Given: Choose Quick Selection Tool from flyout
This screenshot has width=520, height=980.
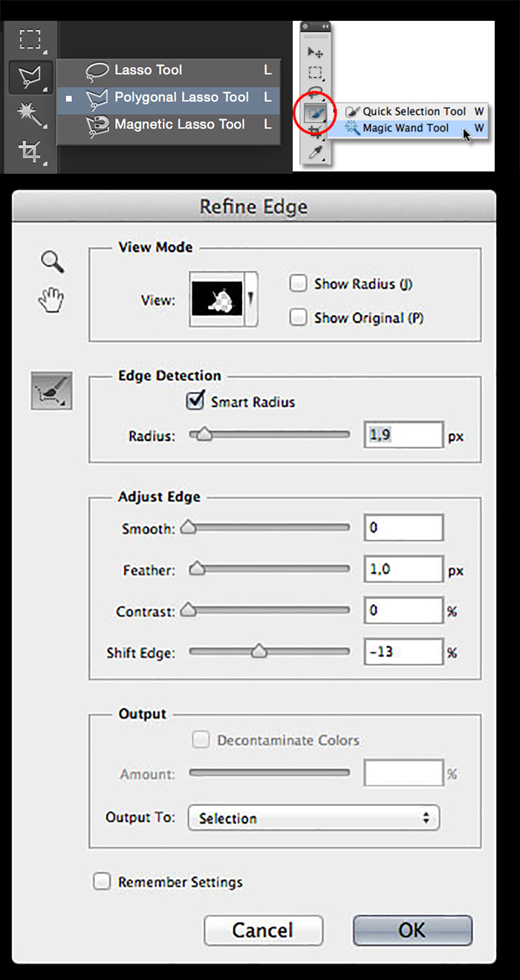Looking at the screenshot, I should click(414, 111).
